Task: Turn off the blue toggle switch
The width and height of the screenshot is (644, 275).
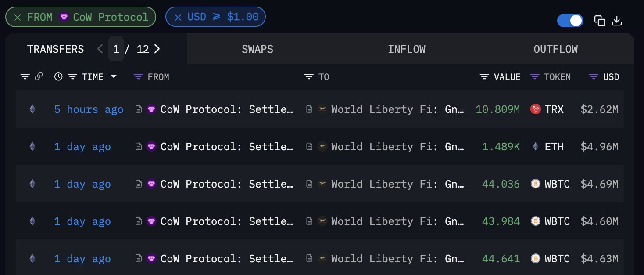Action: 570,21
